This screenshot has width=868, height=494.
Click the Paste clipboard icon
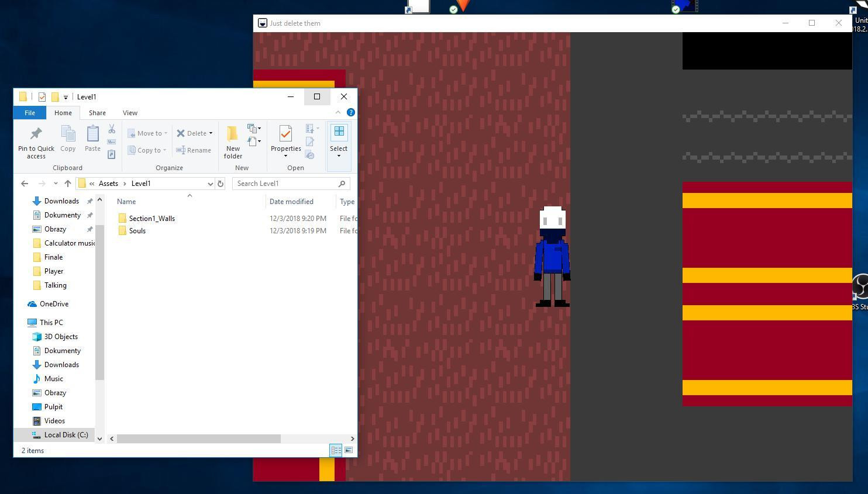(x=92, y=139)
